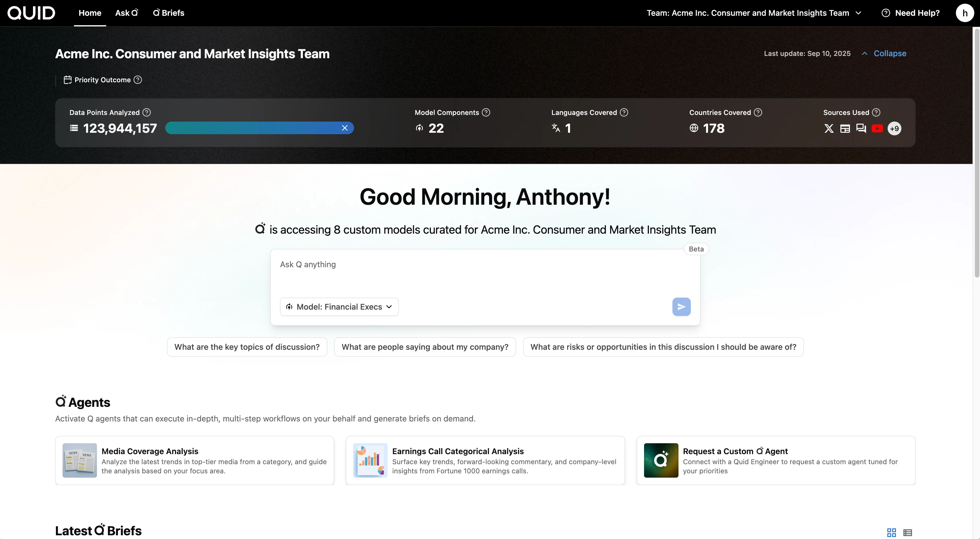Click the Ask Q anything input field
The image size is (980, 539).
[x=485, y=274]
